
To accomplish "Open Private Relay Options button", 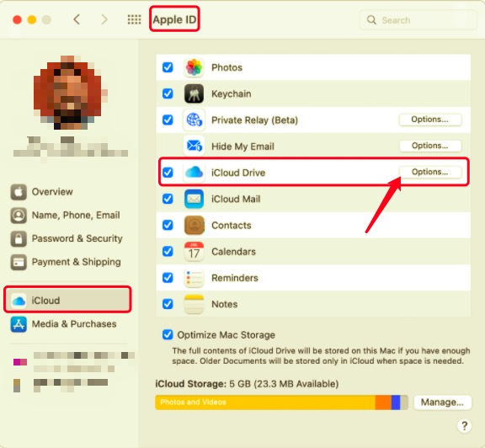I will click(430, 120).
